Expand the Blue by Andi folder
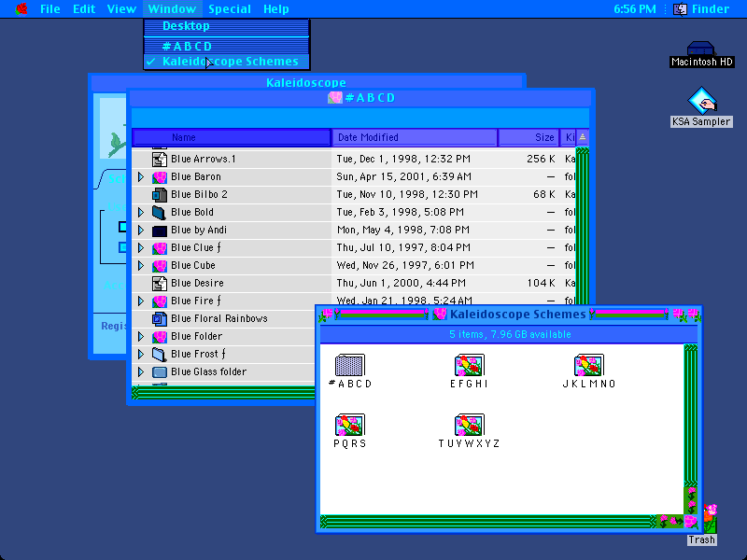The height and width of the screenshot is (560, 747). pyautogui.click(x=141, y=230)
